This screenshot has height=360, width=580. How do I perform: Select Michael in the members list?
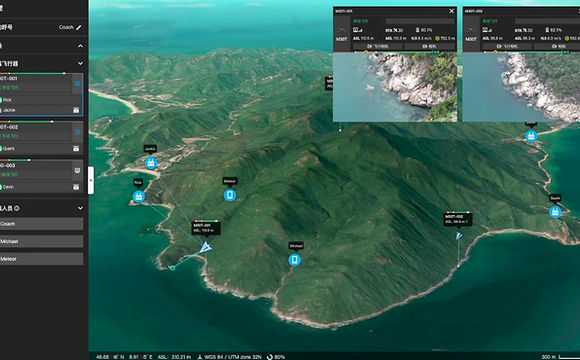click(41, 241)
